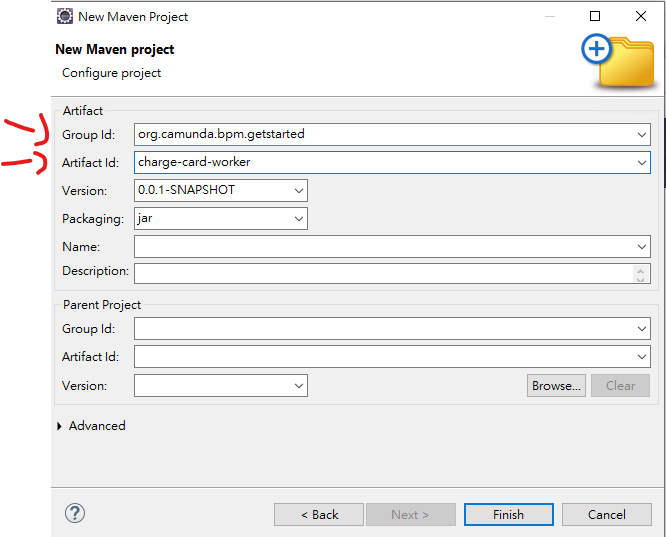Click the Finish button
Image resolution: width=666 pixels, height=537 pixels.
click(x=508, y=514)
